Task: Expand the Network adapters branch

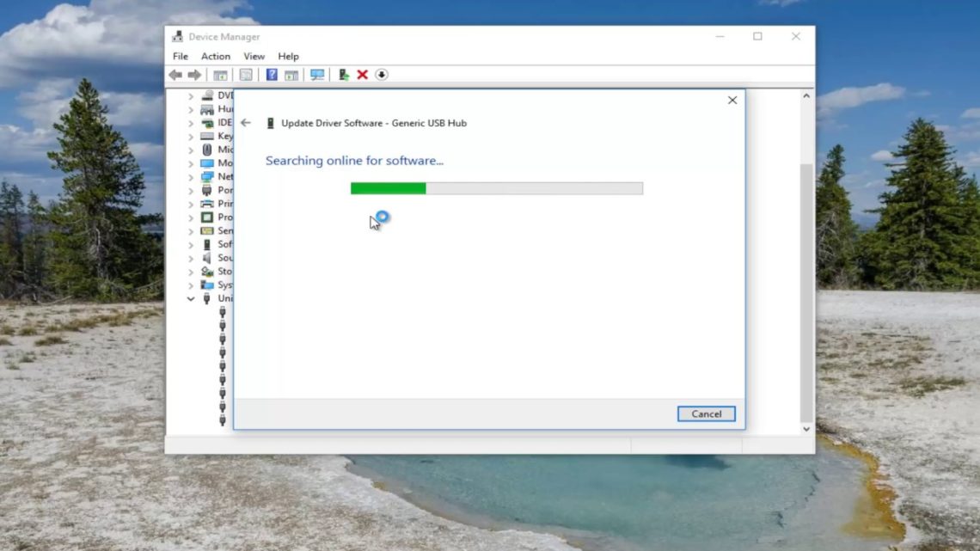Action: point(190,176)
